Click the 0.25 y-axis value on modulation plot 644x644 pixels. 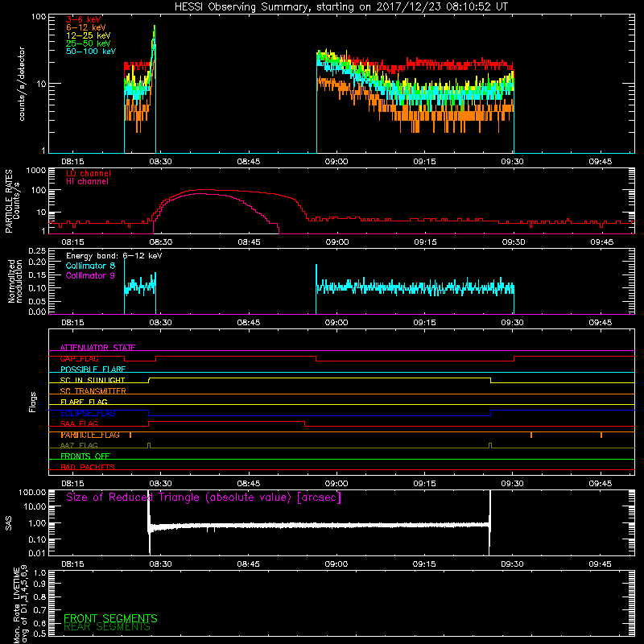coord(37,250)
